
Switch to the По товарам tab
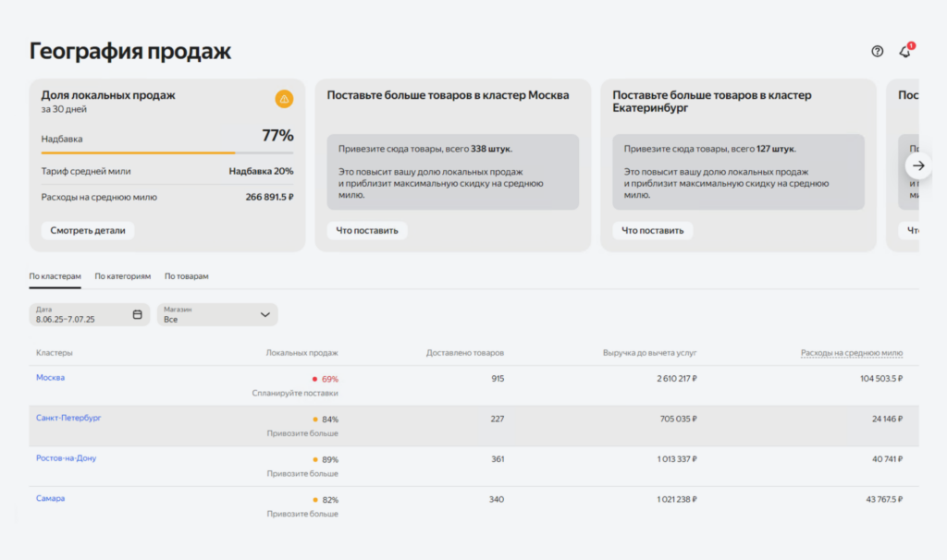pos(185,275)
